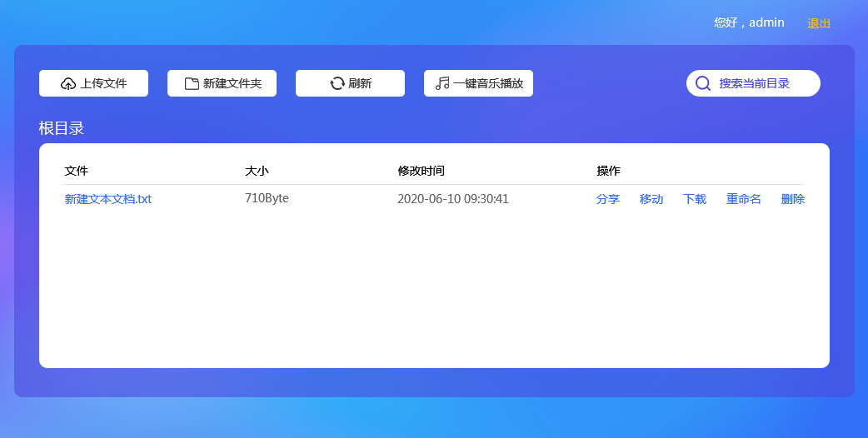Log out via 退出 link
This screenshot has width=868, height=438.
tap(819, 23)
